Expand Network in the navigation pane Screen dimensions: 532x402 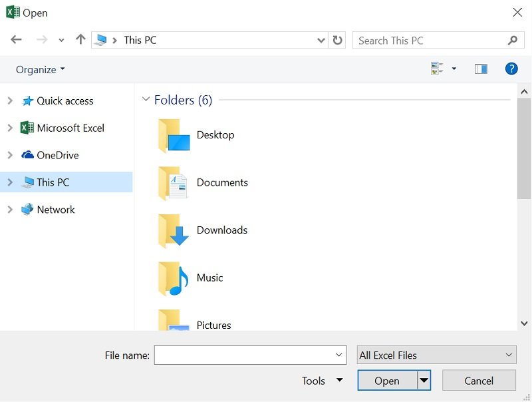(x=9, y=209)
